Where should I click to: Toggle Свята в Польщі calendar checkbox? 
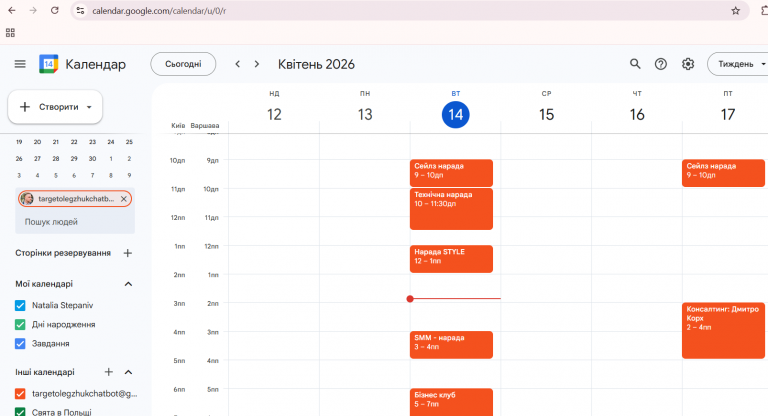coord(20,412)
